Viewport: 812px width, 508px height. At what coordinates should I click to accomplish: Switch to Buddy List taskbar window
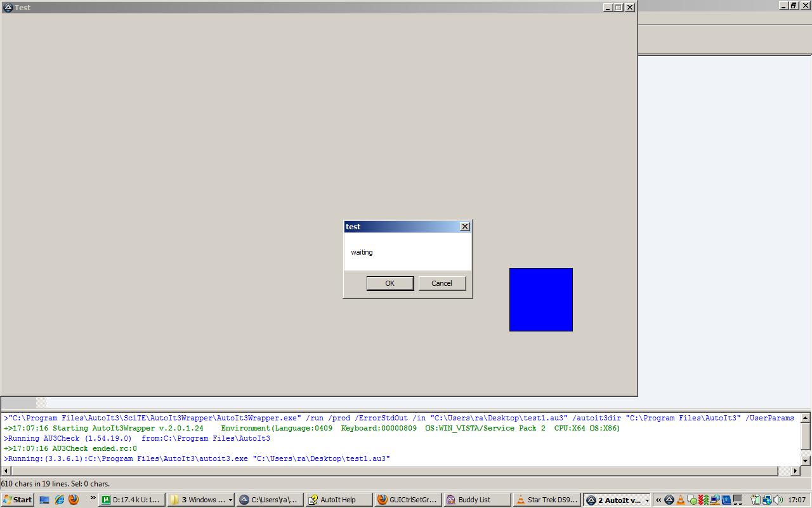coord(477,500)
